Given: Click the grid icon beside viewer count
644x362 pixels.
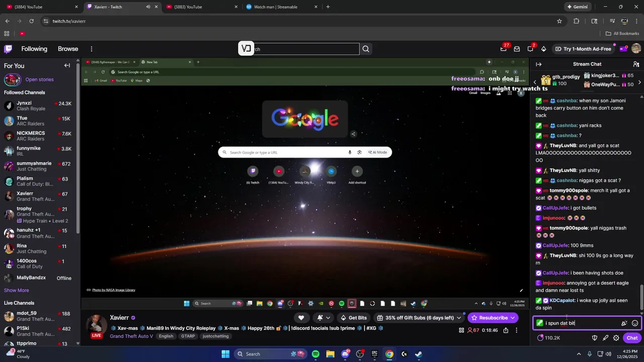Looking at the screenshot, I should pyautogui.click(x=461, y=330).
